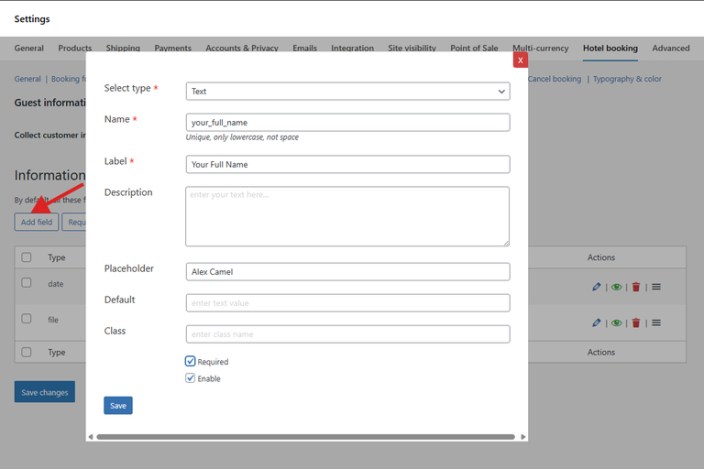Switch to the Advanced settings tab

coord(670,48)
